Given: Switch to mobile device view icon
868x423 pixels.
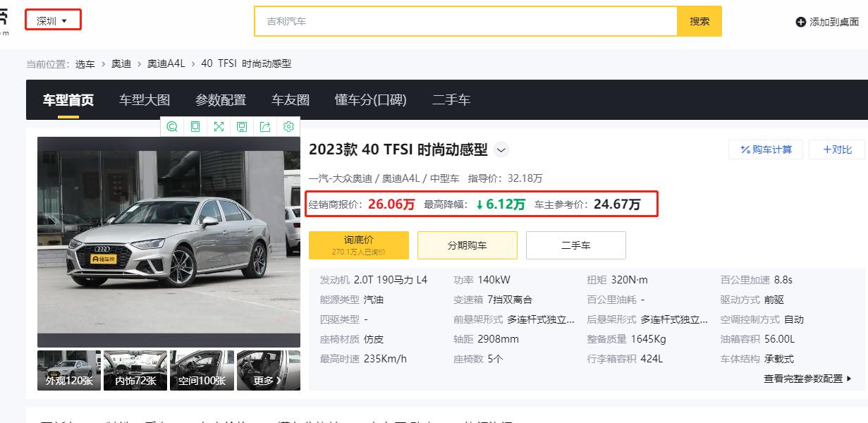Looking at the screenshot, I should coord(195,127).
